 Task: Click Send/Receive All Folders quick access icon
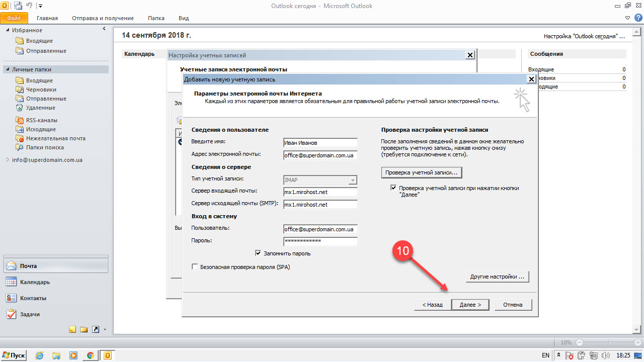click(x=19, y=6)
